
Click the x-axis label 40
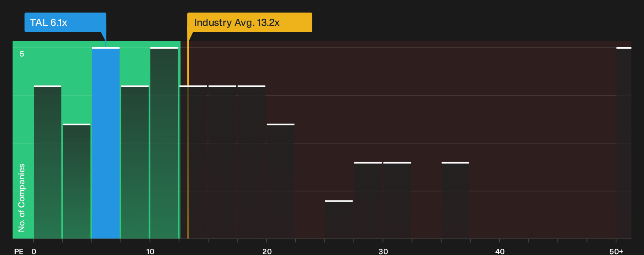(x=500, y=251)
